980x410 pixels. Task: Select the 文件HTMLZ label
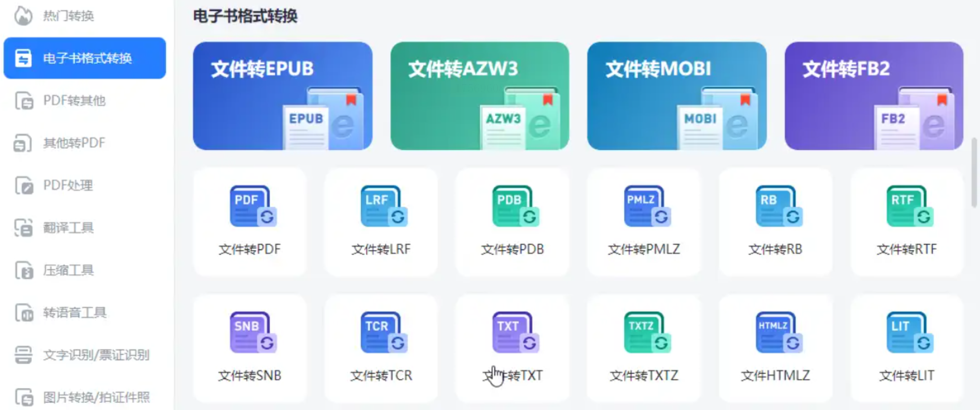pyautogui.click(x=775, y=375)
